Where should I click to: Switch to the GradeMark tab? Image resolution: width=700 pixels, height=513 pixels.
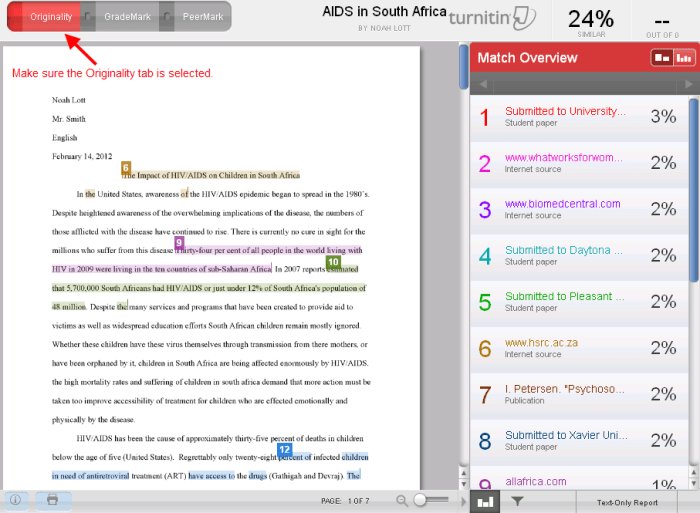tap(127, 17)
